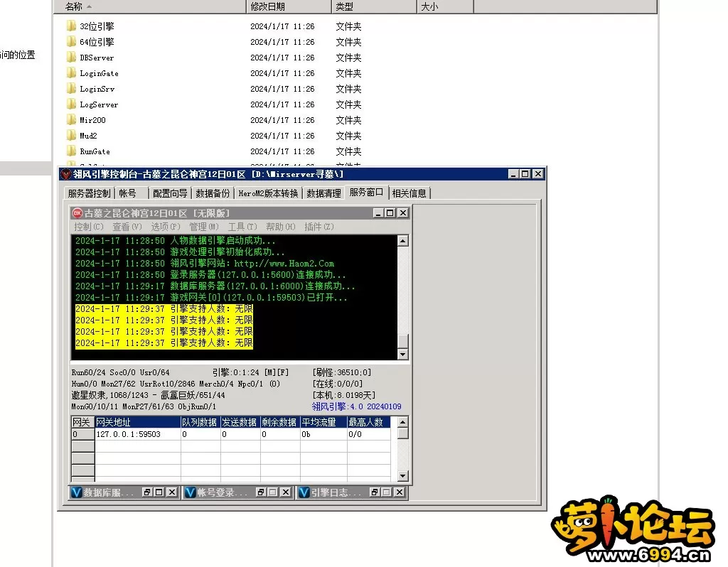This screenshot has width=728, height=567.
Task: Select the 服务窗口 tab
Action: pyautogui.click(x=366, y=192)
